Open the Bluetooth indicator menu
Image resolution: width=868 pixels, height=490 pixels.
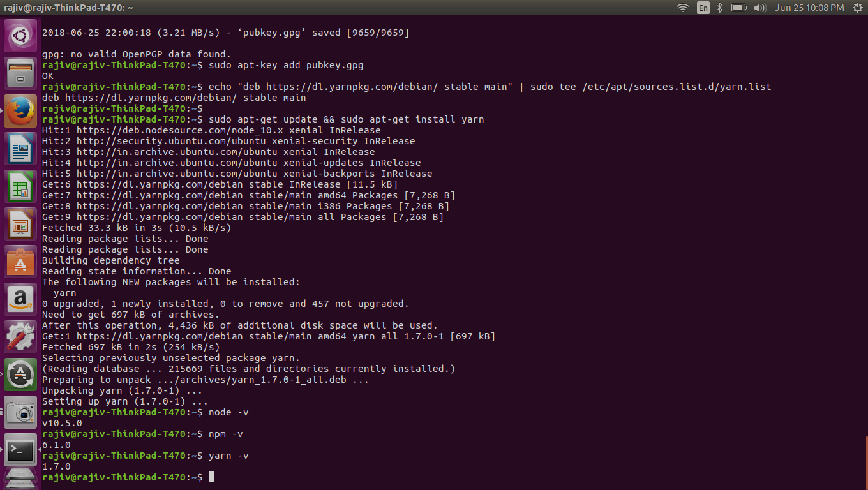[720, 8]
